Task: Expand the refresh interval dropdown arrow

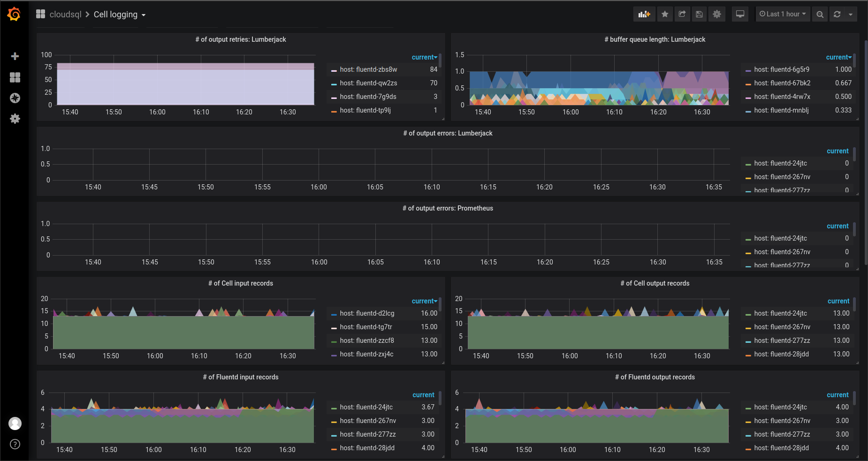Action: tap(851, 14)
